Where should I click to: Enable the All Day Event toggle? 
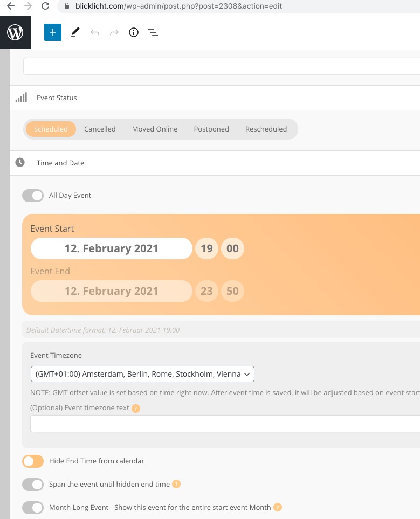coord(33,196)
